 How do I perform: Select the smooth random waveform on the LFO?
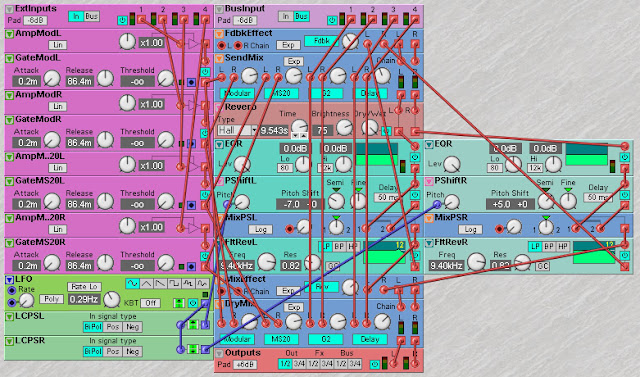[x=202, y=283]
